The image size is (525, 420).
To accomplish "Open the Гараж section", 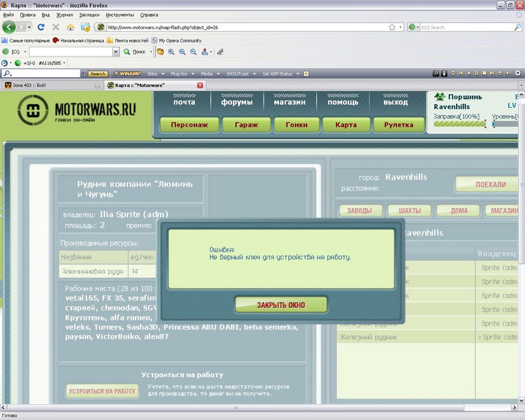I will (x=247, y=125).
